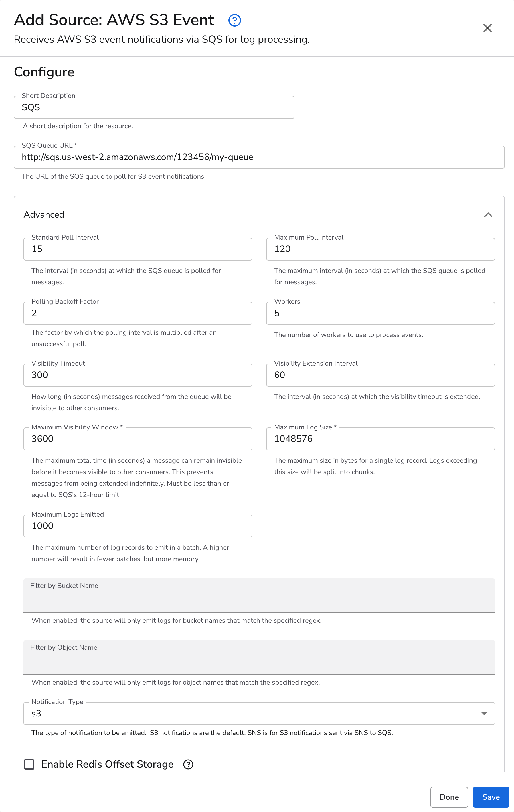
Task: Enable Redis Offset Storage
Action: [x=29, y=764]
